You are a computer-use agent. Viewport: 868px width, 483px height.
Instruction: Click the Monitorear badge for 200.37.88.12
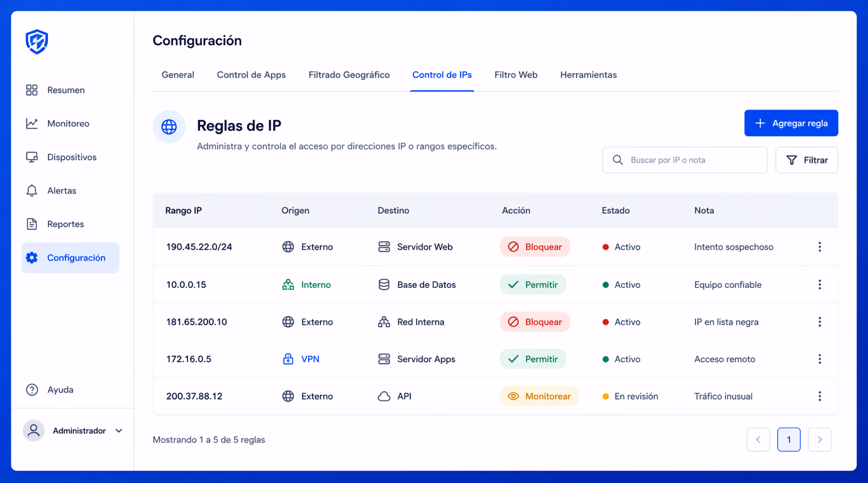539,396
